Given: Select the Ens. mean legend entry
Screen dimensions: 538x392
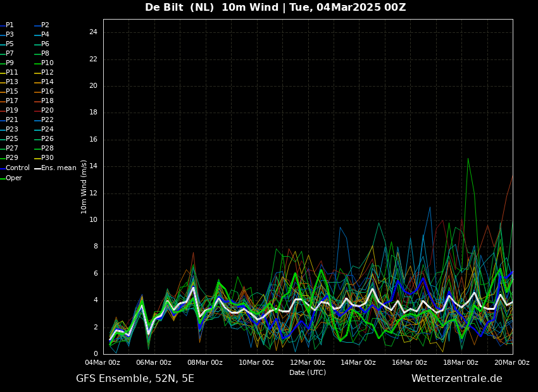Looking at the screenshot, I should point(55,168).
